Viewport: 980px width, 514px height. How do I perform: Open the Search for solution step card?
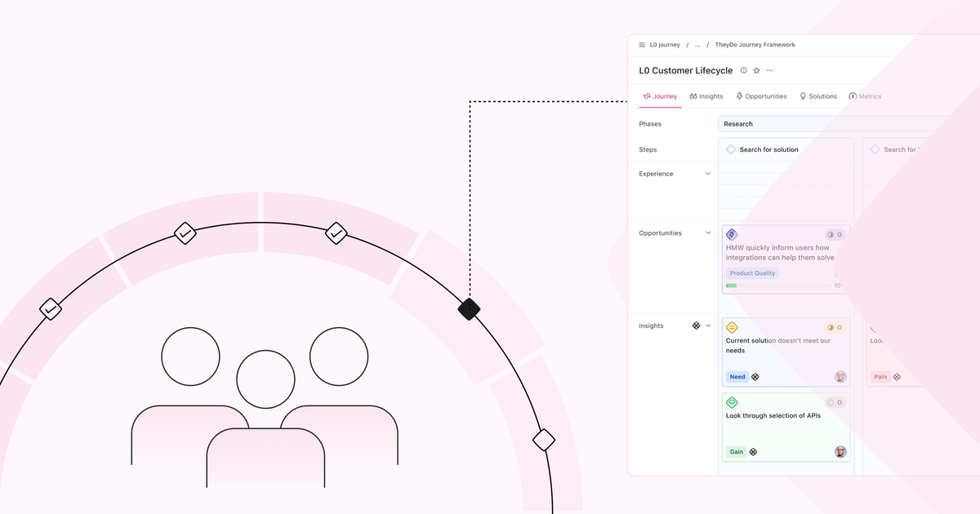click(786, 149)
